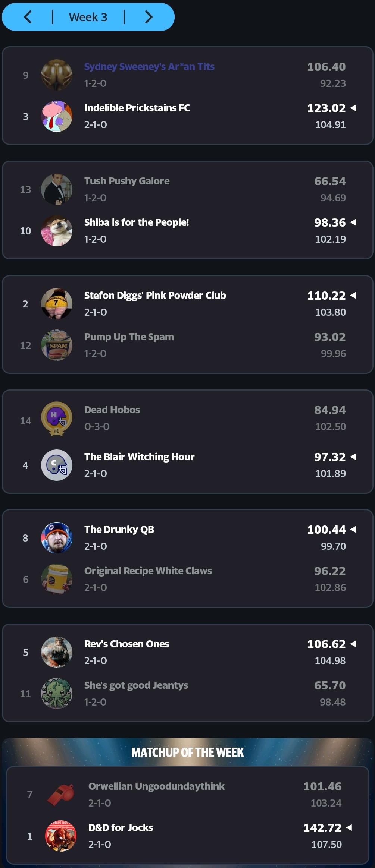The height and width of the screenshot is (868, 375).
Task: Click Shiba is for the People! dog avatar
Action: 57,231
